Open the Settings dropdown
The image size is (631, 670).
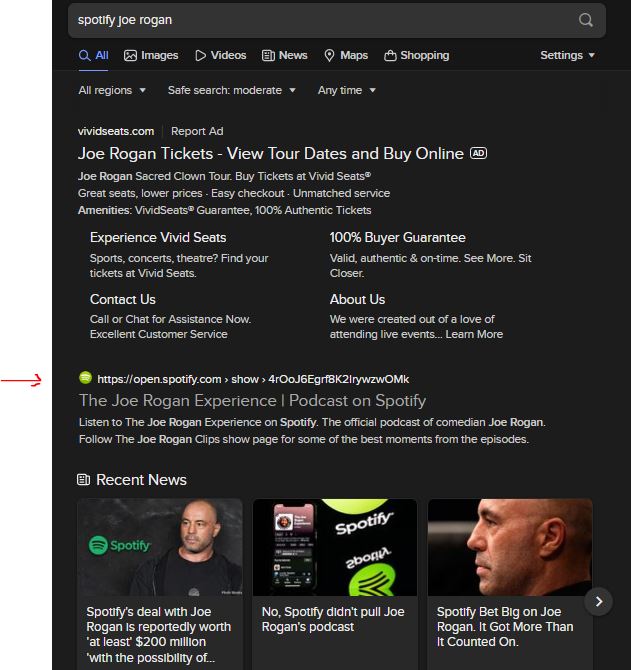(x=567, y=56)
